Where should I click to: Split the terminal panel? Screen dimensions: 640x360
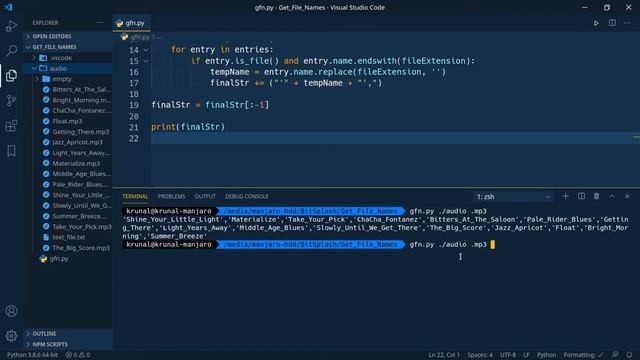(581, 196)
